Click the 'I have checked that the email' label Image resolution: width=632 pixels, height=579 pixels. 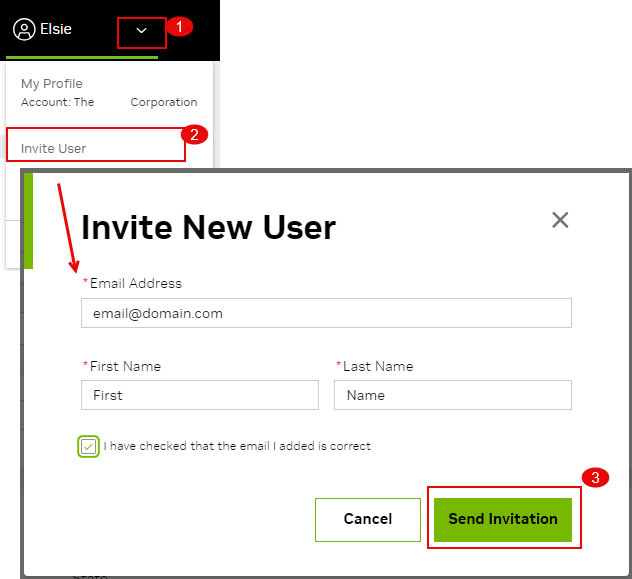tap(237, 446)
